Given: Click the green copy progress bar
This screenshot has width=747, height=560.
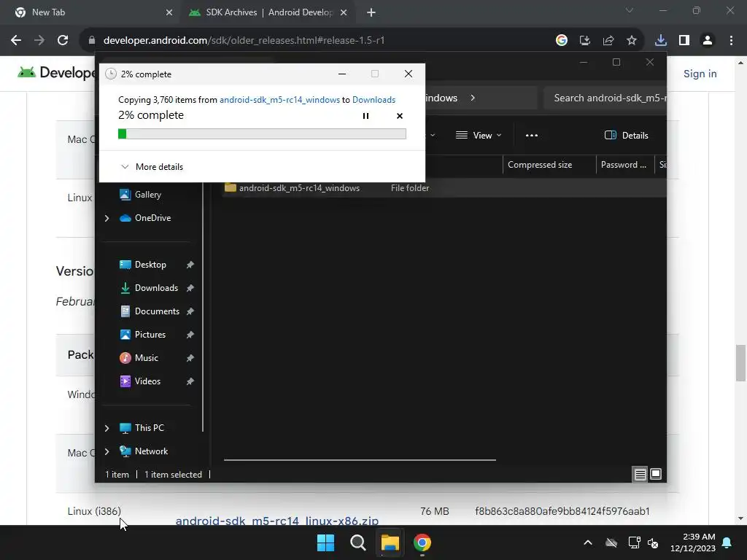Looking at the screenshot, I should point(262,134).
